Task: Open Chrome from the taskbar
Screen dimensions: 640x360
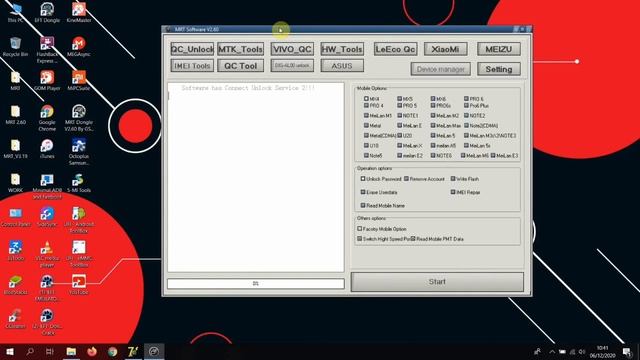Action: click(113, 351)
